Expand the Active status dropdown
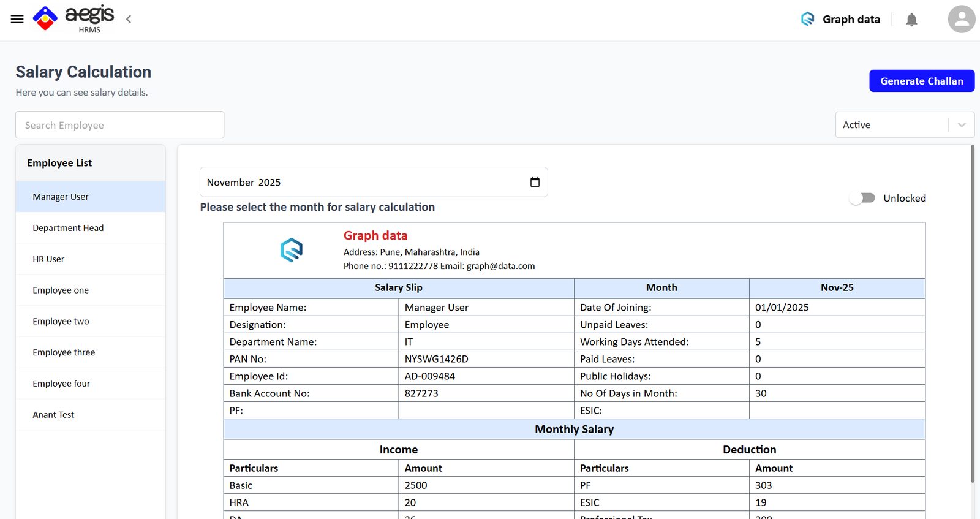This screenshot has width=980, height=519. [891, 125]
